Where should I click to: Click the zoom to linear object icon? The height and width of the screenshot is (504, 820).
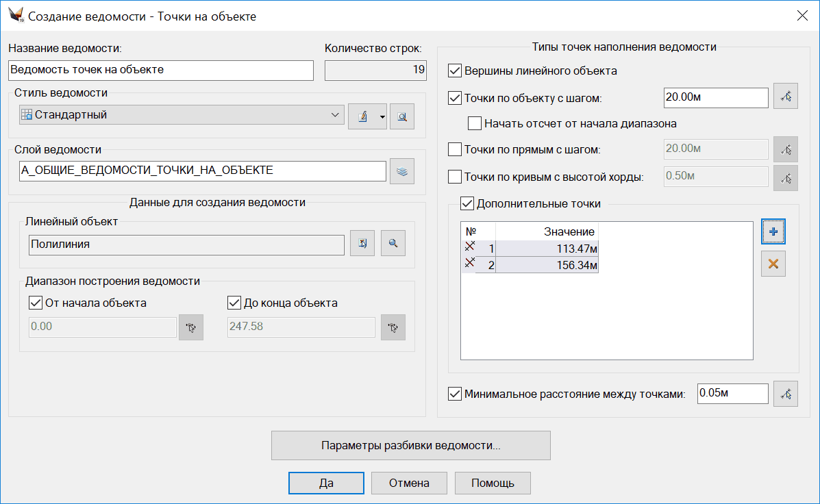point(393,243)
